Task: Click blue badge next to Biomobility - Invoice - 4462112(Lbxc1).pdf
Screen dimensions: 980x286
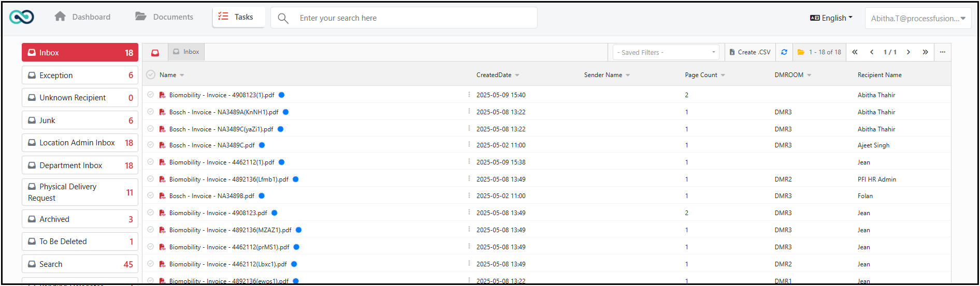Action: pos(294,264)
